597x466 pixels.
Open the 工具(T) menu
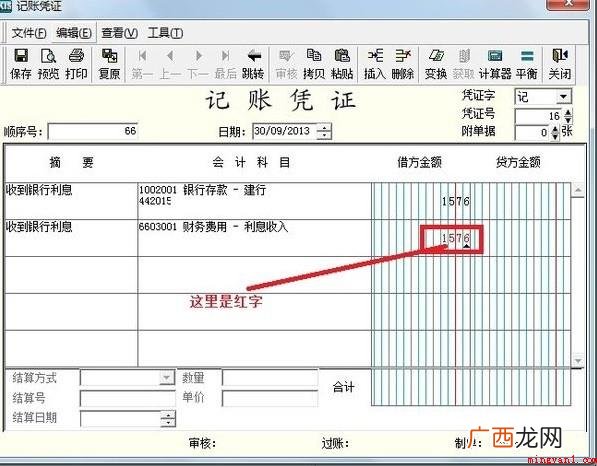(x=165, y=33)
